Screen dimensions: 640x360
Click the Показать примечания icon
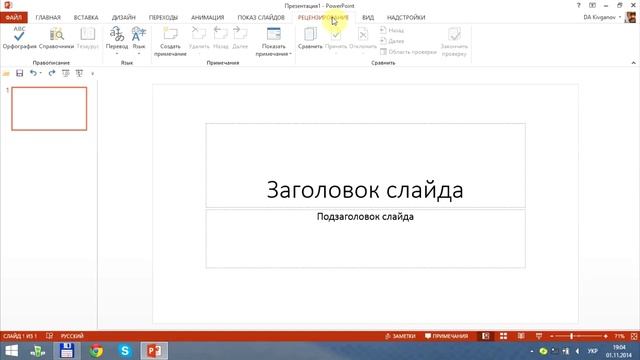[x=273, y=33]
